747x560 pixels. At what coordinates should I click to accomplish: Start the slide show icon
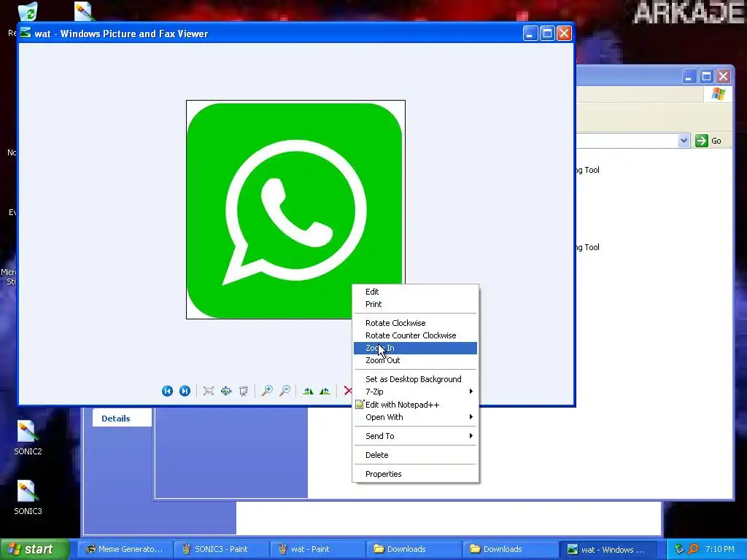click(244, 391)
